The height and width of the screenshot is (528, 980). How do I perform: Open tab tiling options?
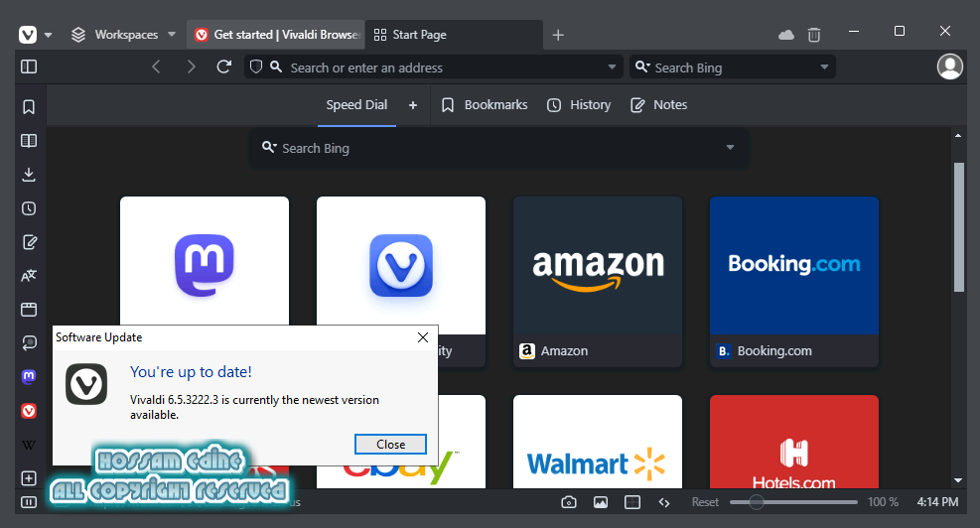632,502
